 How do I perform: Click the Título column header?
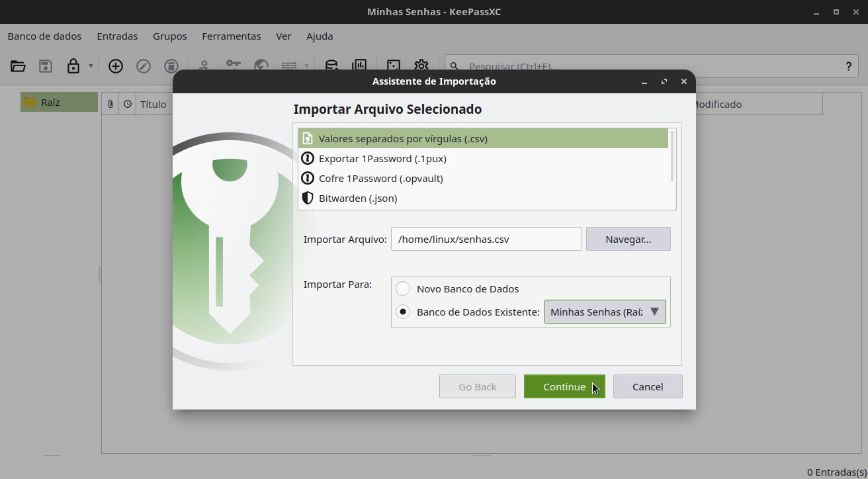(153, 104)
